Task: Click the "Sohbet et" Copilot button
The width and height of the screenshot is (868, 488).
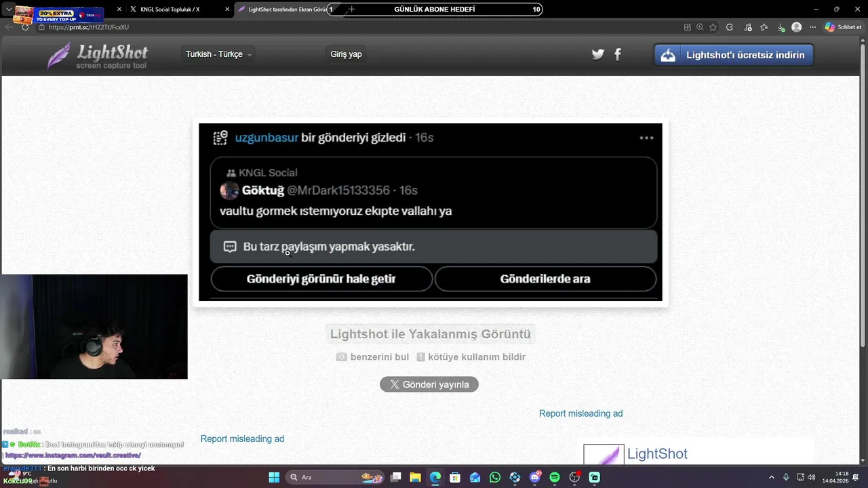Action: click(843, 27)
